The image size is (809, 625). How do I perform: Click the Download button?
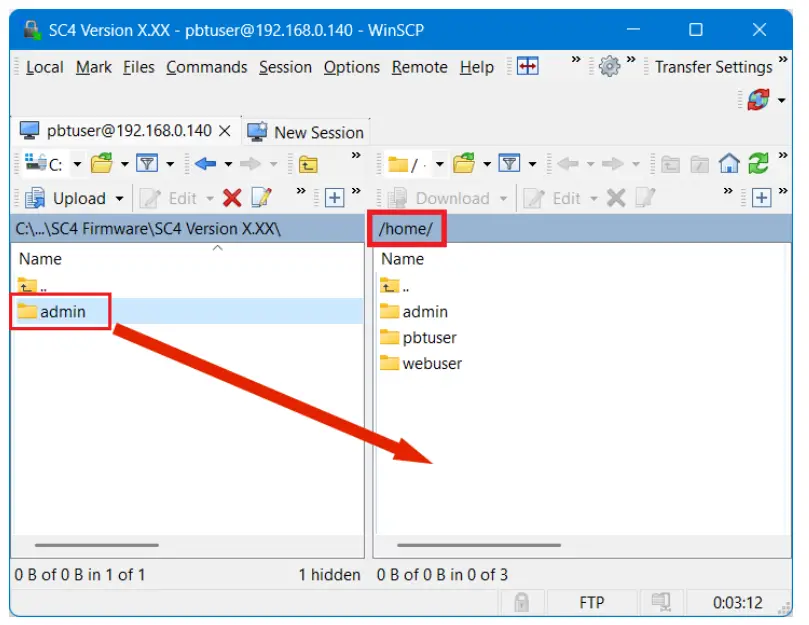pos(439,198)
